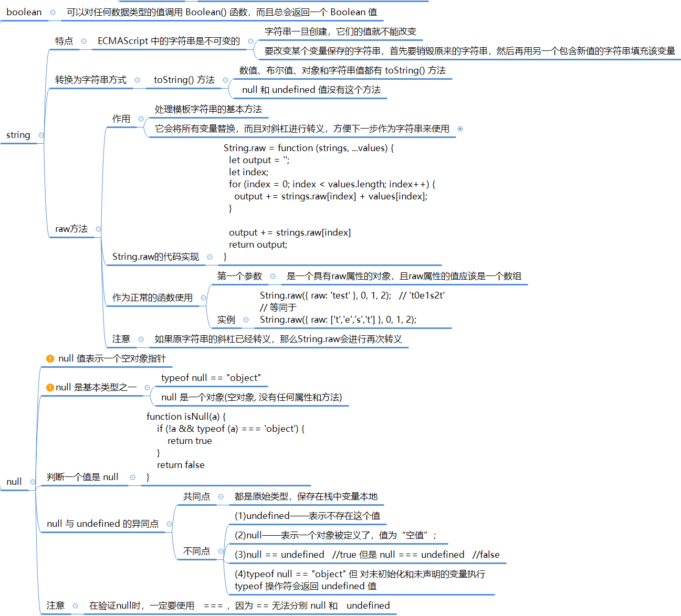Select node starting with 要改变某个变量保存的字符串
The image size is (681, 616).
click(470, 51)
